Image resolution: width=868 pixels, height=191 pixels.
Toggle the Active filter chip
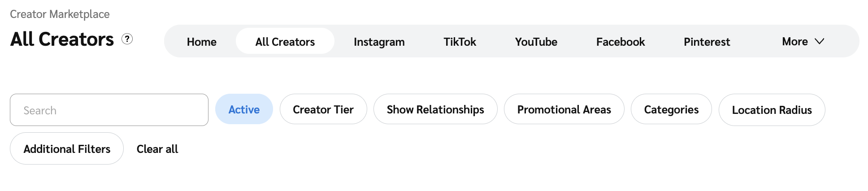(x=244, y=109)
